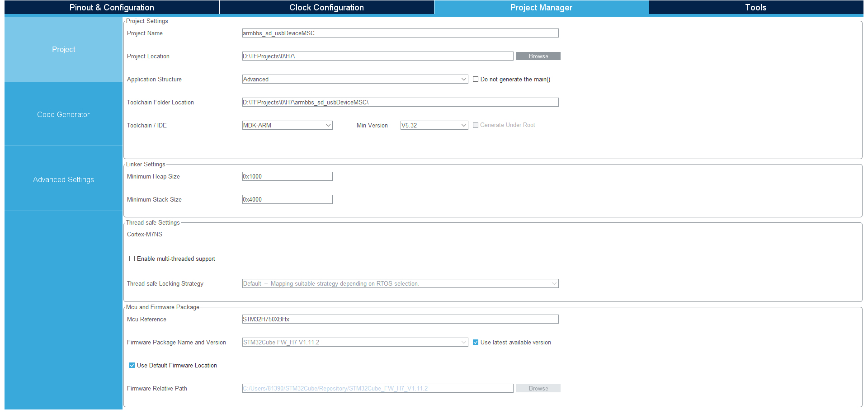Click the Mcu and Firmware Package title
Viewport: 868px width, 414px height.
click(163, 307)
